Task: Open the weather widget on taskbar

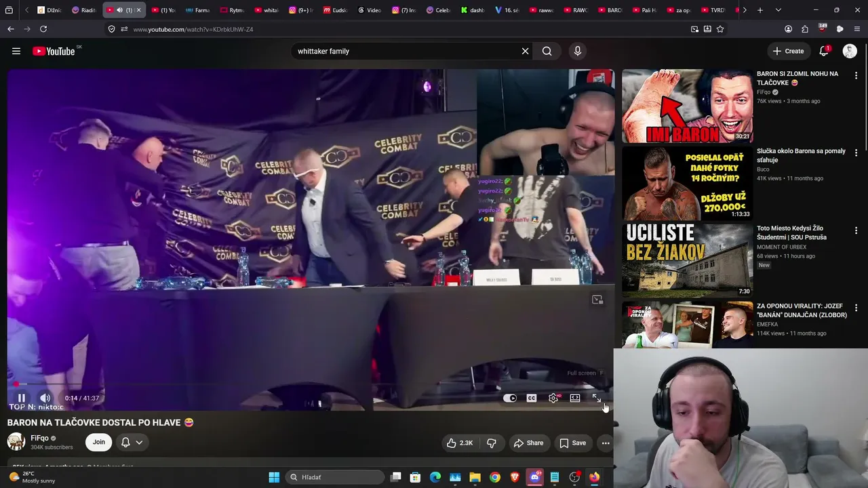Action: tap(33, 477)
